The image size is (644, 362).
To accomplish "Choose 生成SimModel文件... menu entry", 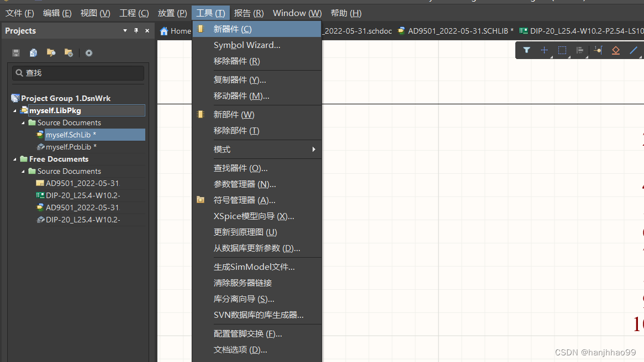I will [257, 267].
